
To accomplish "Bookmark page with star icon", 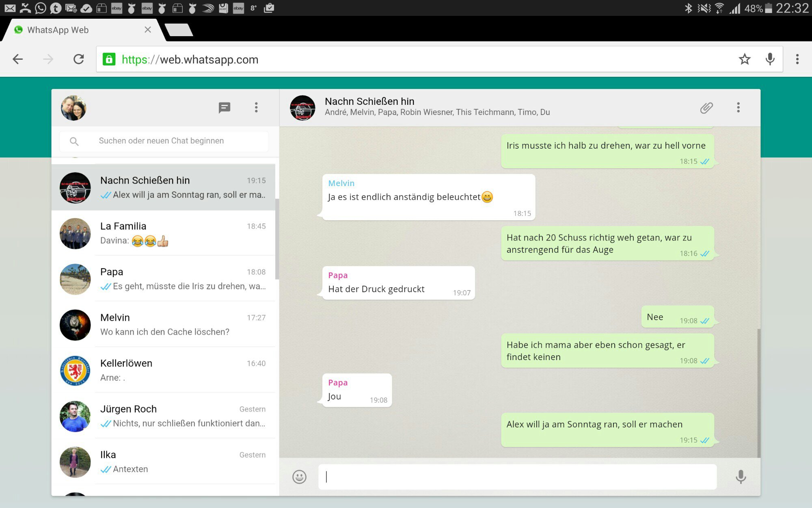I will pos(745,59).
